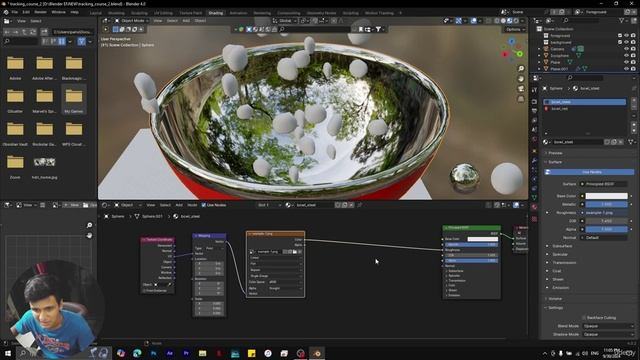This screenshot has height=360, width=640.
Task: Click the viewport Options button
Action: 514,29
